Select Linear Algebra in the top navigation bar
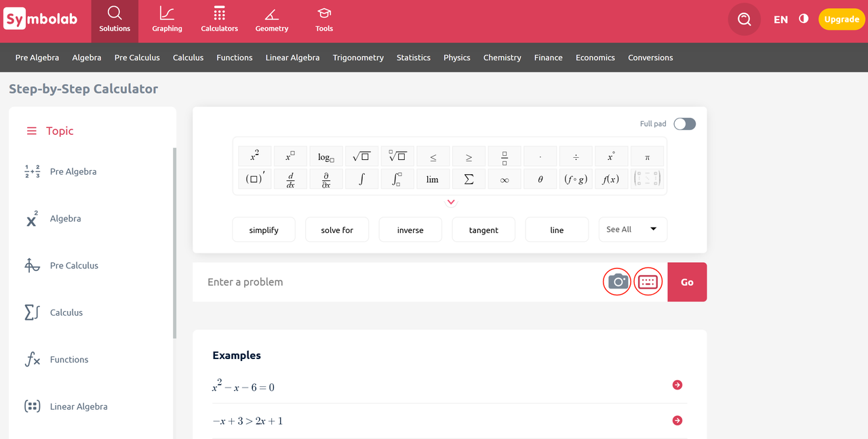Viewport: 868px width, 439px height. click(292, 58)
